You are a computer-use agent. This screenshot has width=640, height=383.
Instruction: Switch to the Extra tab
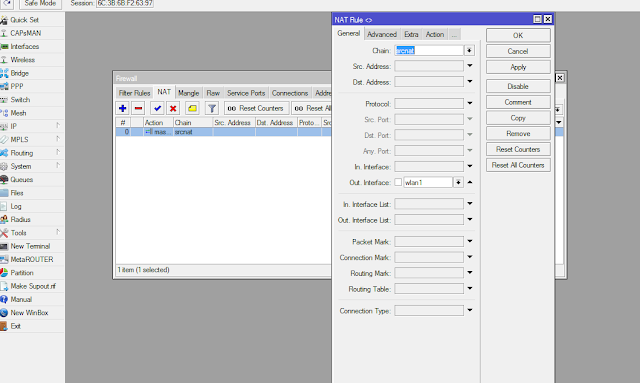click(x=411, y=35)
